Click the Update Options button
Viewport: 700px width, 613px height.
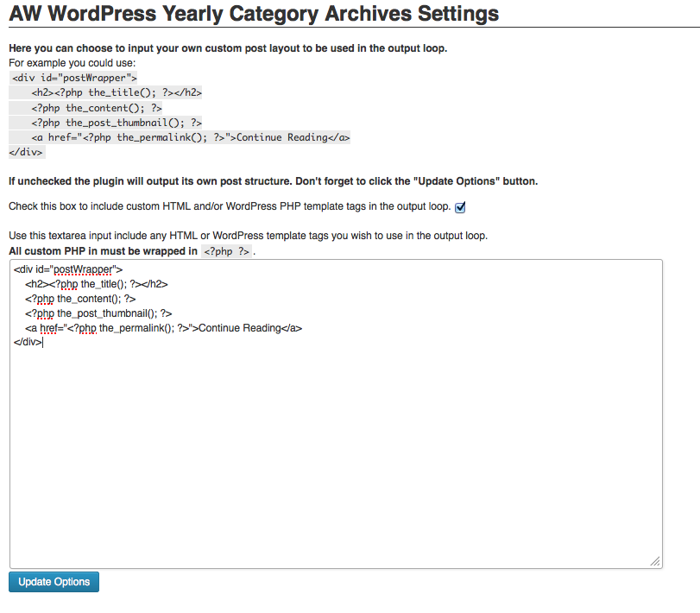(x=54, y=582)
